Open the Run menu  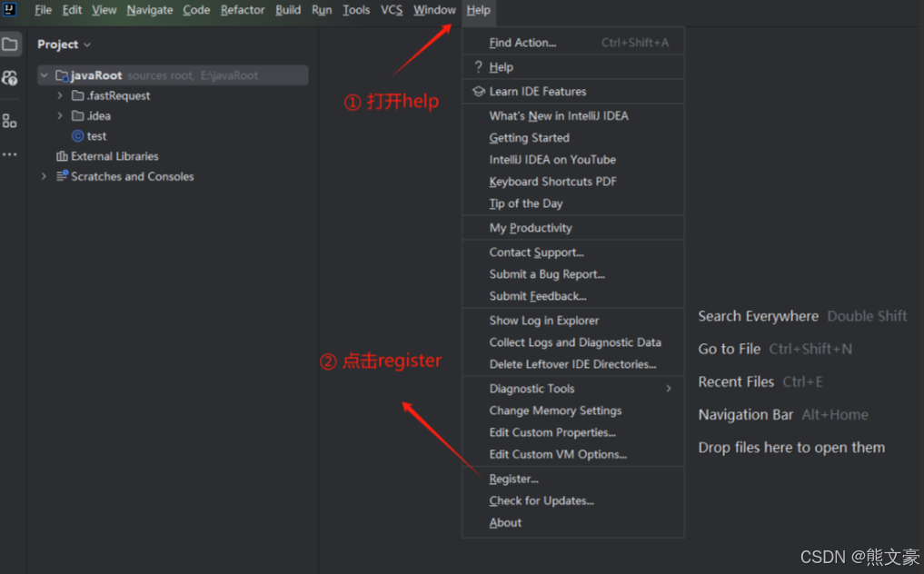322,10
